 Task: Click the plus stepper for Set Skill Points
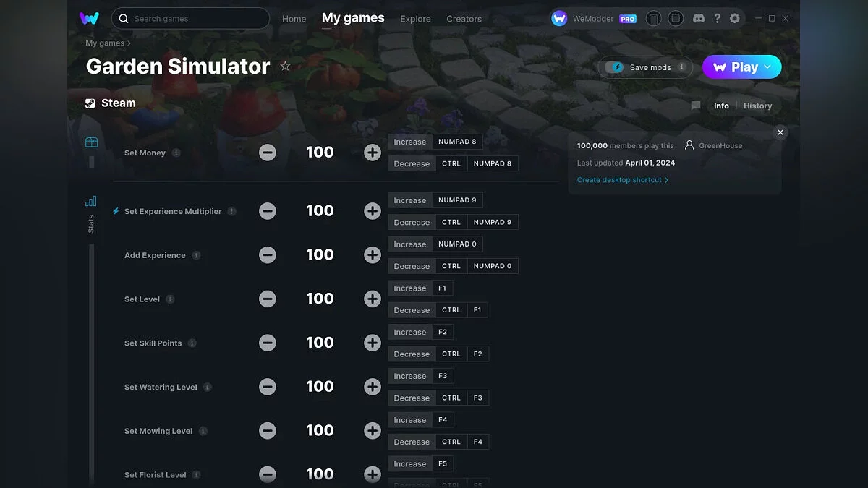click(x=372, y=343)
